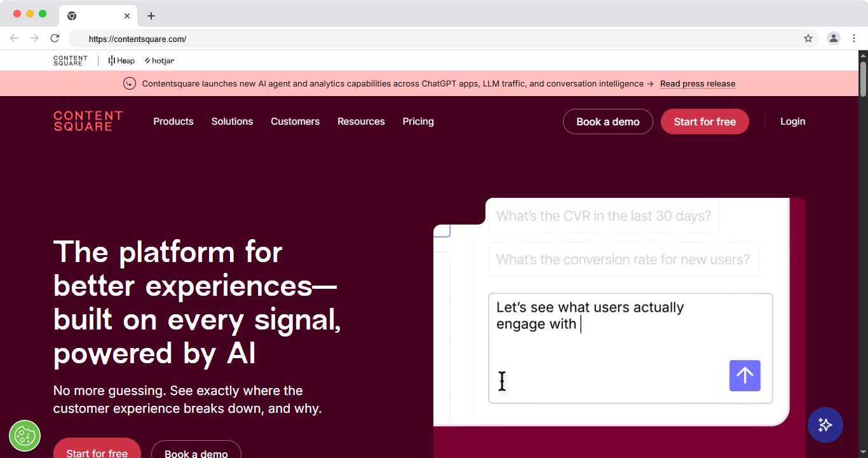Close the current browser tab
Image resolution: width=868 pixels, height=458 pixels.
coord(127,16)
